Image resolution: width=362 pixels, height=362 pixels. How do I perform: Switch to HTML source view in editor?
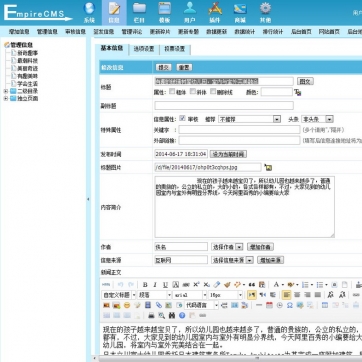[106, 285]
